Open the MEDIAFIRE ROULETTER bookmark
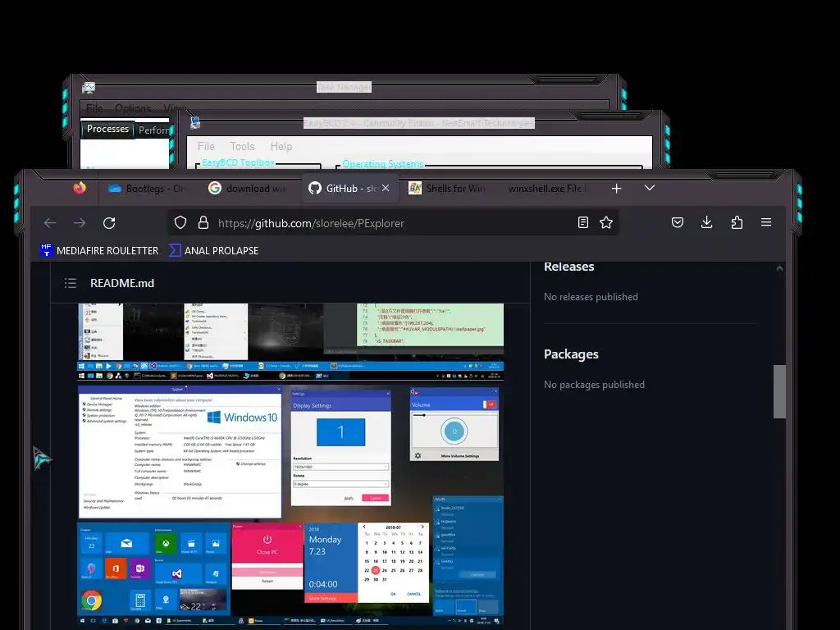The image size is (840, 630). (x=99, y=251)
